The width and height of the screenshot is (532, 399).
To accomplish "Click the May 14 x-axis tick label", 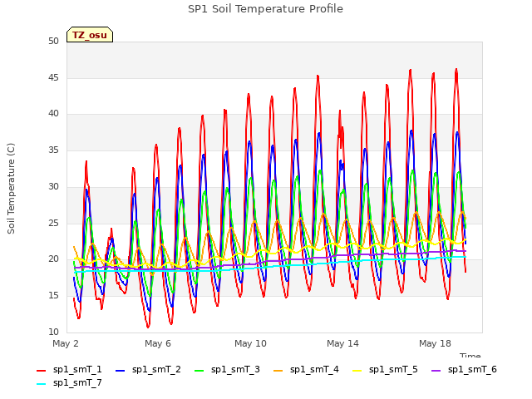I will click(342, 343).
